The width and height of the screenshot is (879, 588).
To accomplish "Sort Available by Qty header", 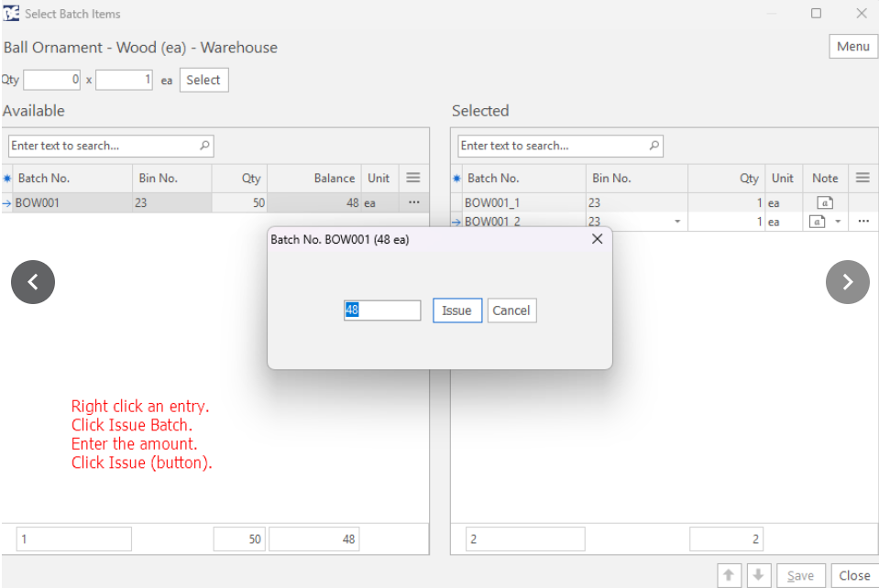I will pos(239,178).
